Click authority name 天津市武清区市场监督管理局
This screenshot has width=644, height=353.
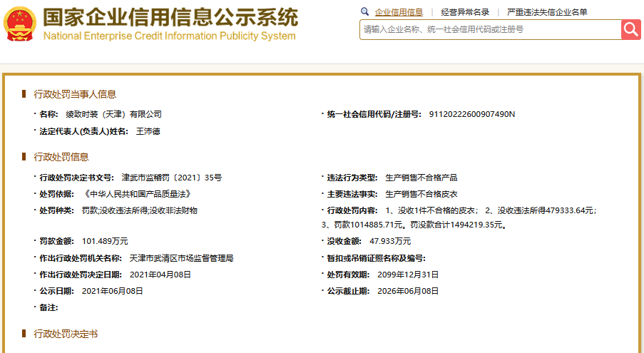pyautogui.click(x=182, y=258)
